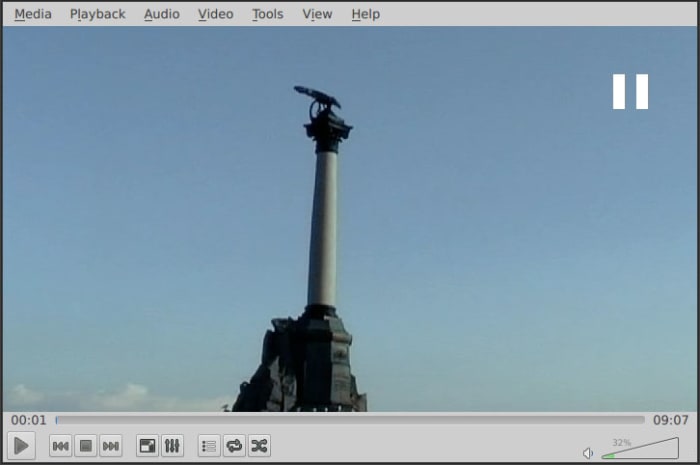700x465 pixels.
Task: Skip to next media track
Action: [111, 446]
